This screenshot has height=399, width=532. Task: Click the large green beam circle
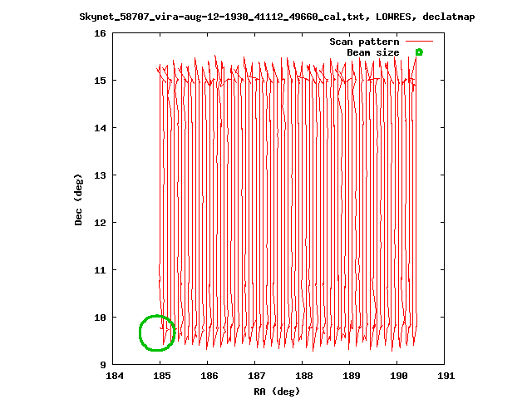pos(157,332)
